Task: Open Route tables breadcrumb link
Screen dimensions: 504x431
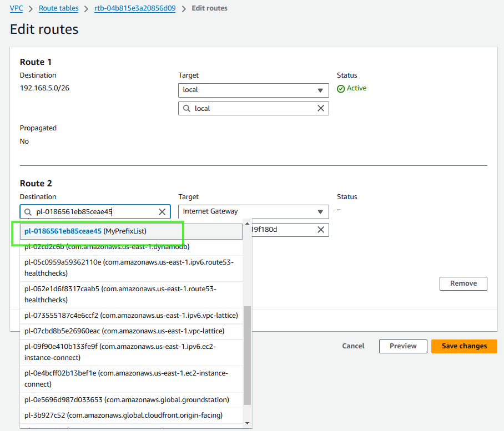Action: tap(58, 8)
